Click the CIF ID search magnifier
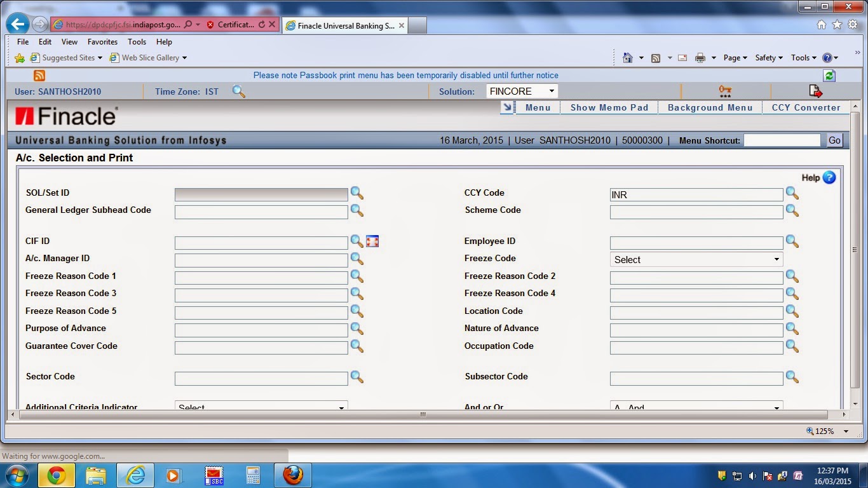This screenshot has height=488, width=868. point(357,241)
